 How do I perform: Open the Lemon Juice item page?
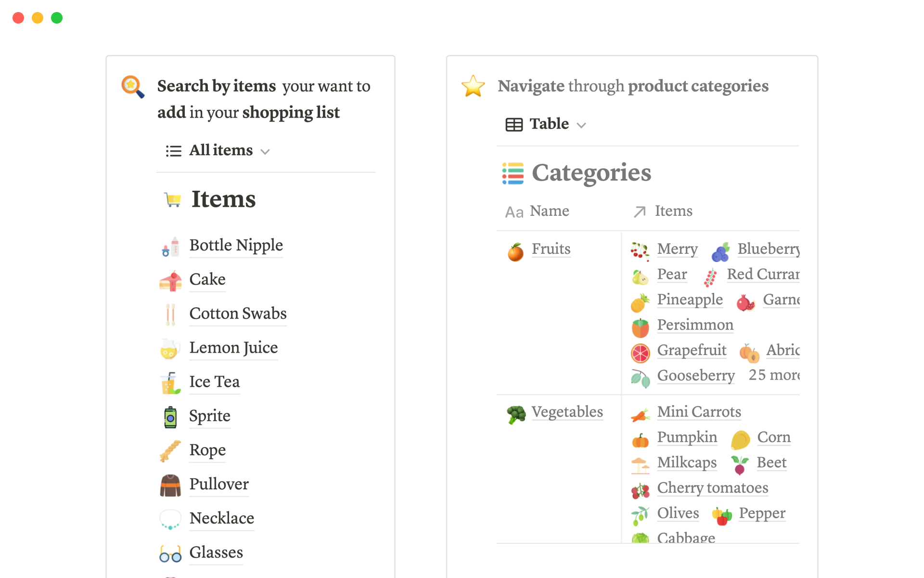pyautogui.click(x=233, y=348)
